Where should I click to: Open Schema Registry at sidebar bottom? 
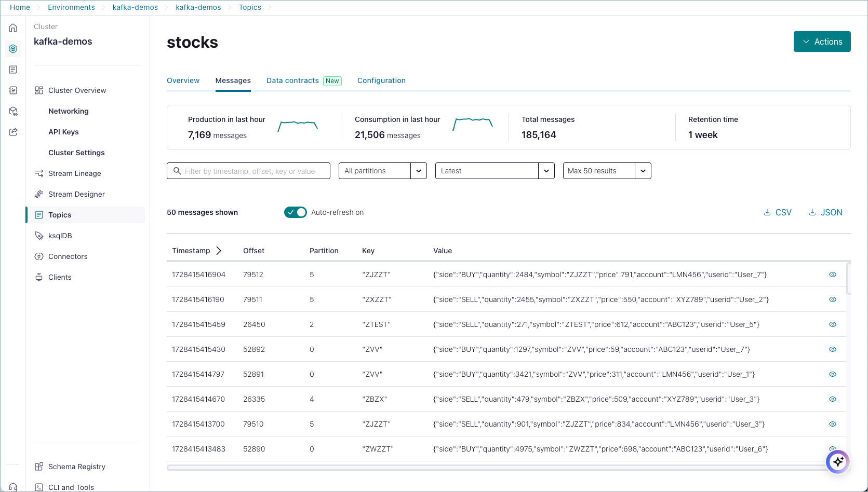pos(76,467)
